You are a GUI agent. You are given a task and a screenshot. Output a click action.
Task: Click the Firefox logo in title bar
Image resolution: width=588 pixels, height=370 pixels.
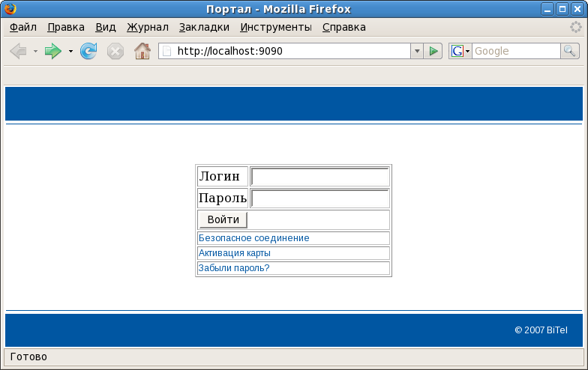tap(10, 9)
